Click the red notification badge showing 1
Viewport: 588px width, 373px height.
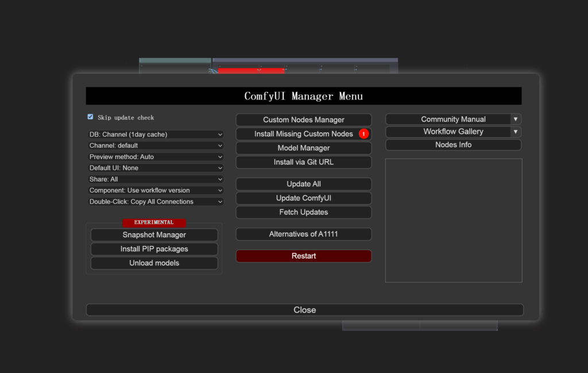[363, 134]
